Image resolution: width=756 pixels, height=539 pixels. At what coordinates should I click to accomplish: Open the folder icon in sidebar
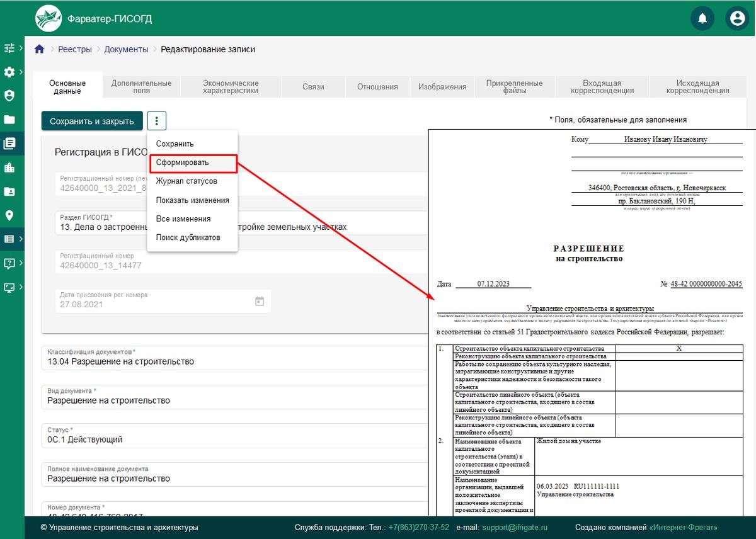(9, 120)
